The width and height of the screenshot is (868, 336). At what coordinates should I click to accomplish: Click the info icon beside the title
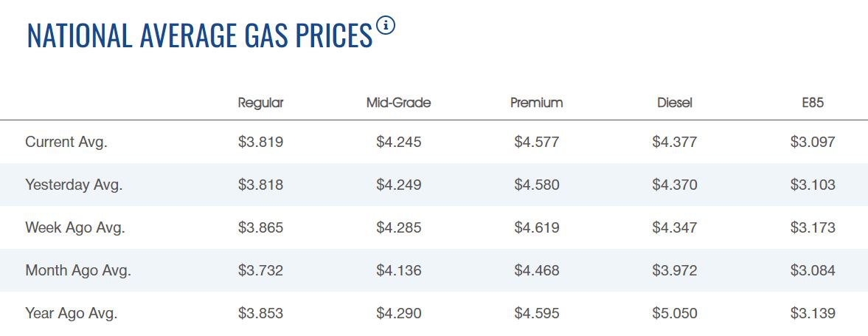pyautogui.click(x=386, y=26)
